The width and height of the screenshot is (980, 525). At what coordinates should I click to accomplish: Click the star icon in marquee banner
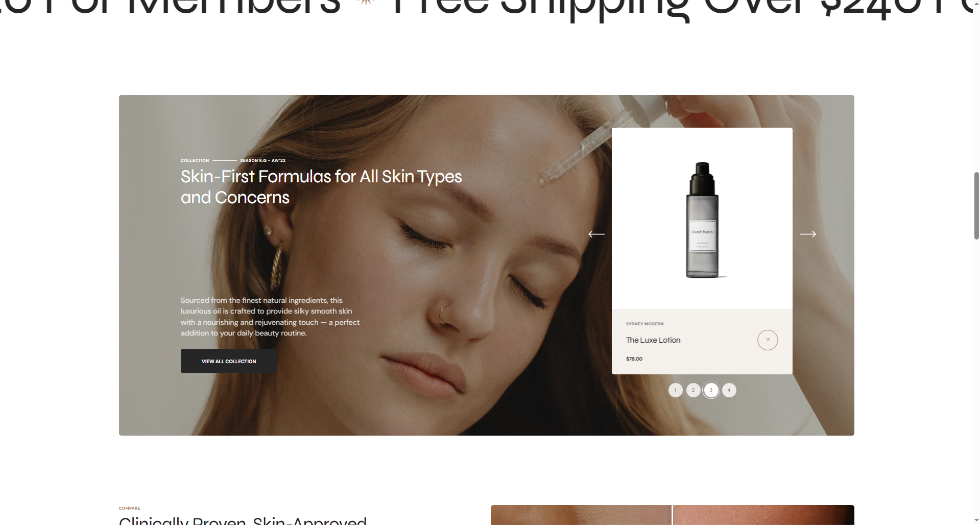tap(365, 3)
